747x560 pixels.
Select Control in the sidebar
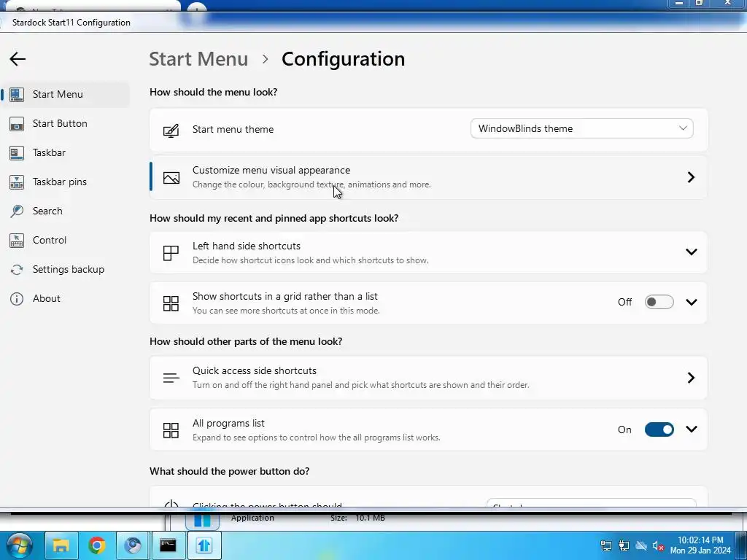tap(66, 241)
